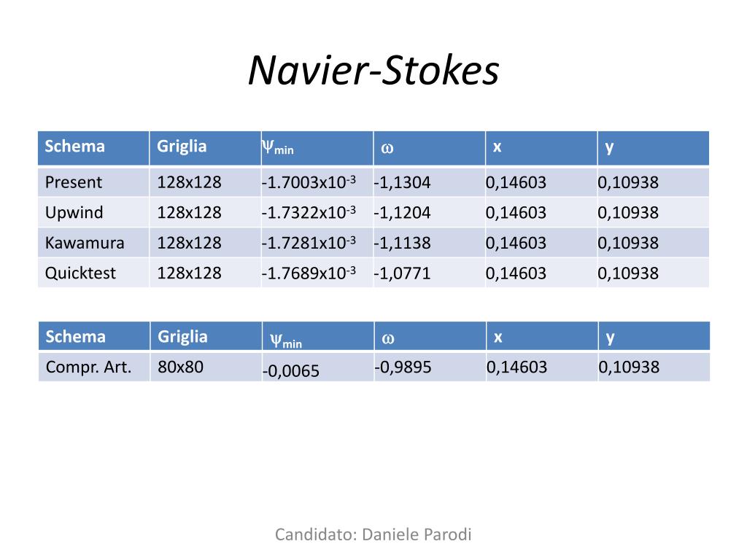Select the Present row label
747x560 pixels.
74,182
